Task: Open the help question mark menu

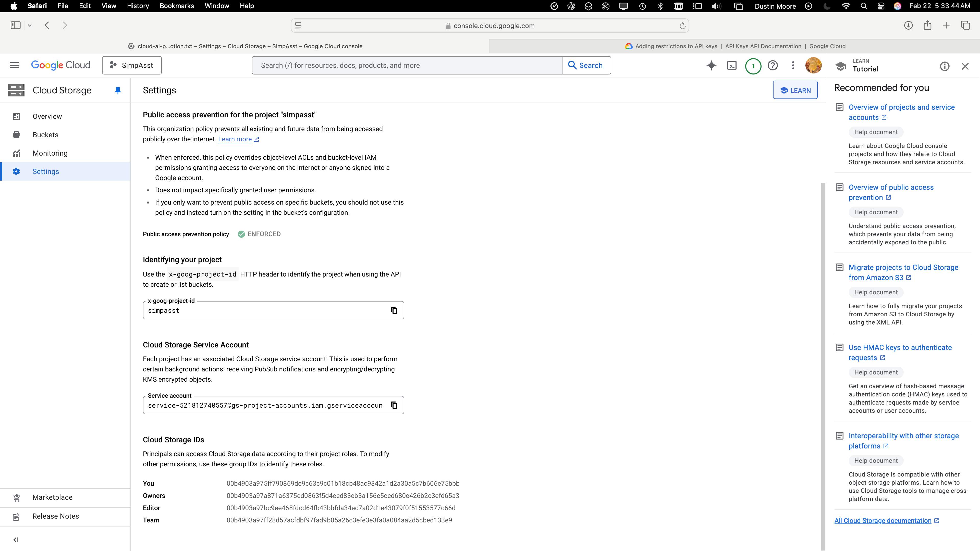Action: point(772,65)
